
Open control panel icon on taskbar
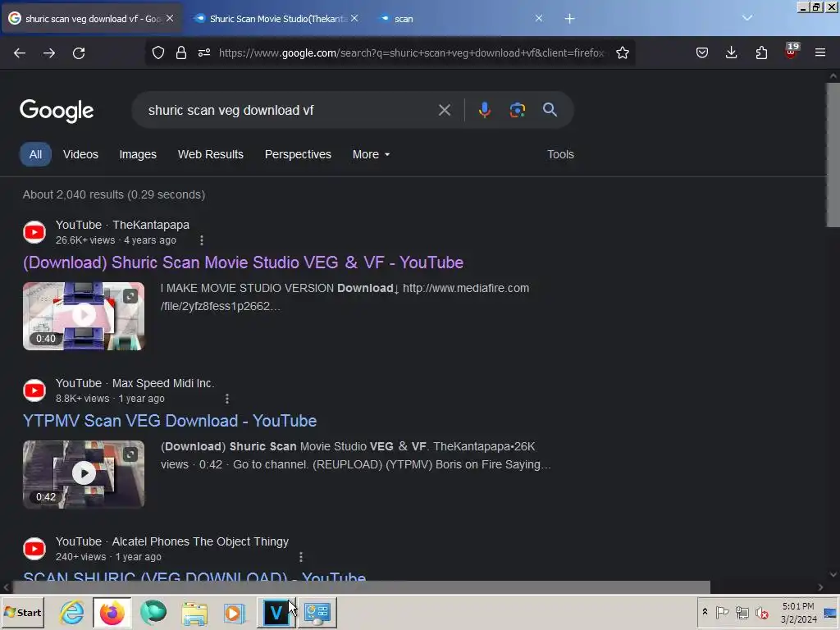(317, 613)
